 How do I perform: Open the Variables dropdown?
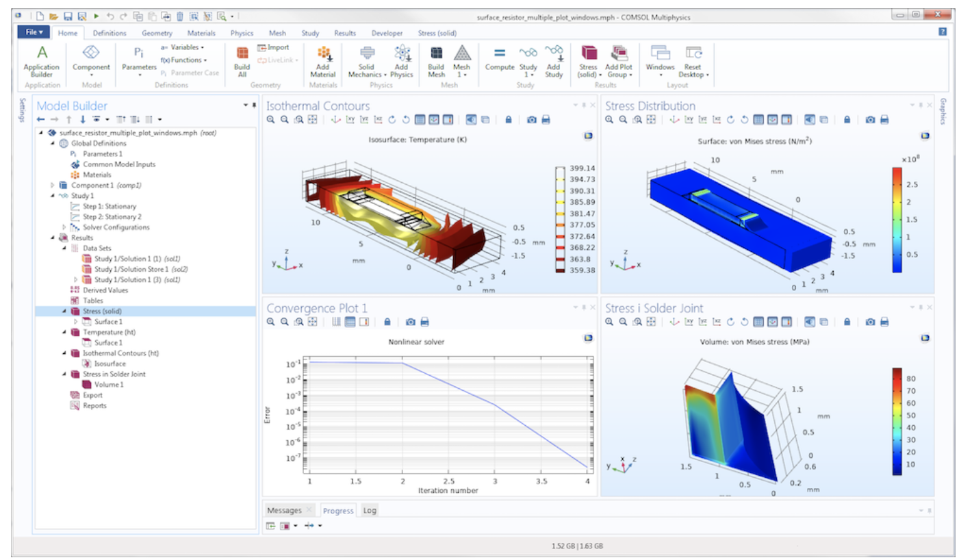[183, 47]
